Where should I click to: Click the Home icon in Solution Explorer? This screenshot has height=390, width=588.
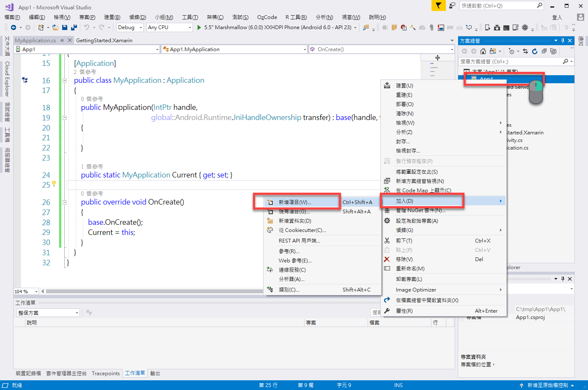tap(483, 51)
